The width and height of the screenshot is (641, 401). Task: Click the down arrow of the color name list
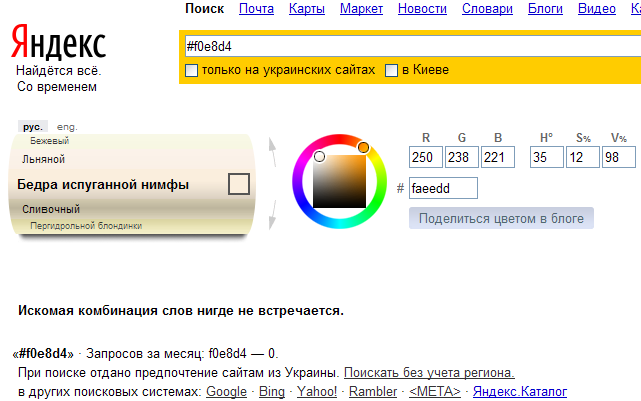[270, 213]
